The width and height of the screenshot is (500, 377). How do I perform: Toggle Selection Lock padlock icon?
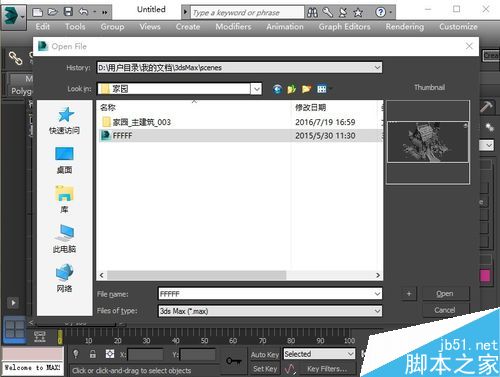pos(93,354)
